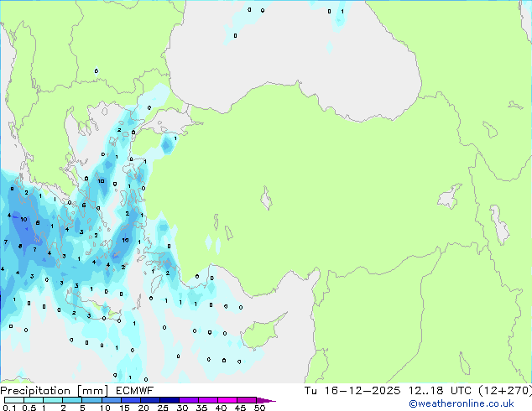The height and width of the screenshot is (411, 532).
Task: Click Lake Tuz in central Turkey
Action: pyautogui.click(x=266, y=198)
